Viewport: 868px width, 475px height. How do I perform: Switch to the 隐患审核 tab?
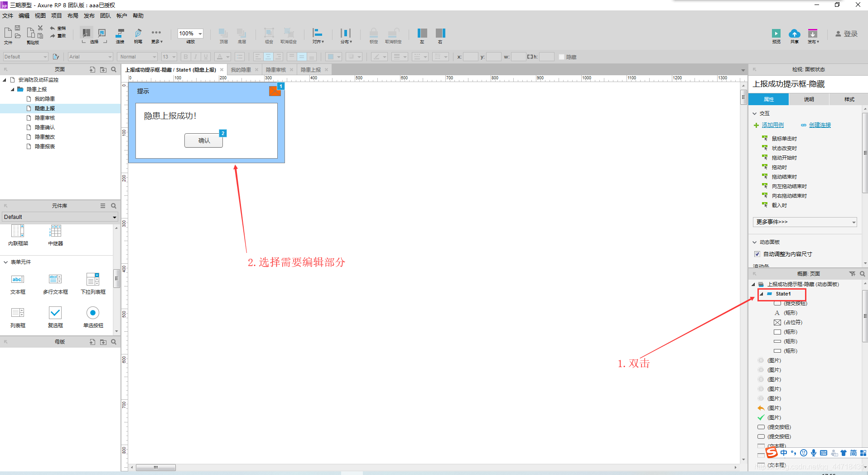(276, 70)
